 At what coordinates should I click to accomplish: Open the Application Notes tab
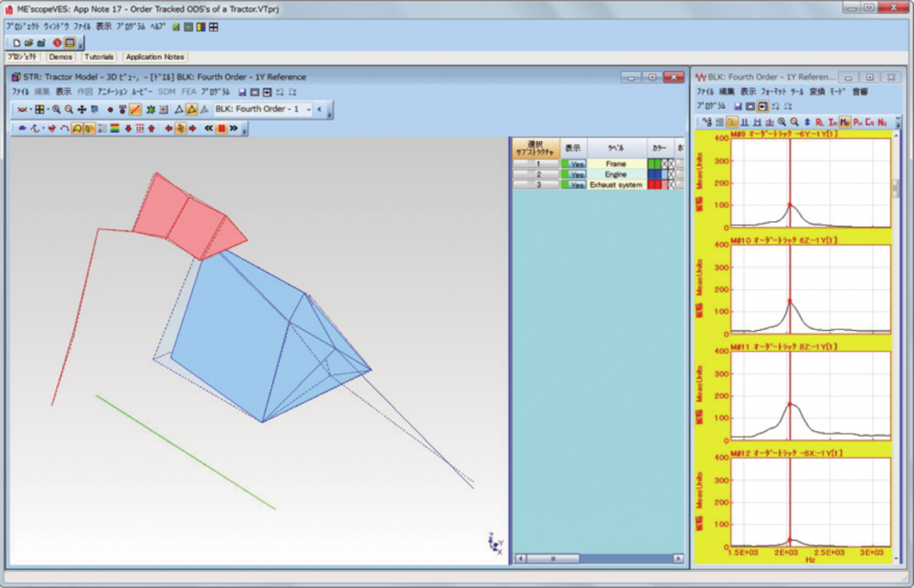(x=154, y=57)
